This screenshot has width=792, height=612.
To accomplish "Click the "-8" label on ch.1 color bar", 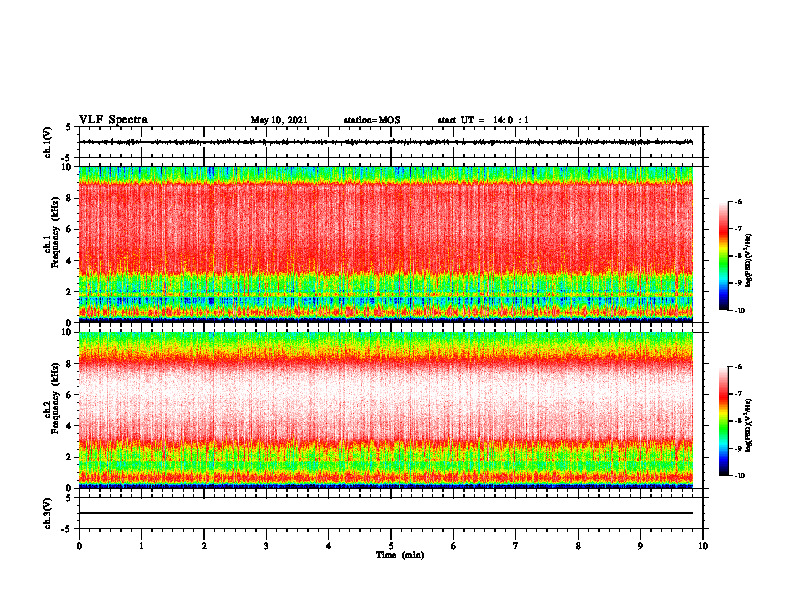I will (x=738, y=256).
